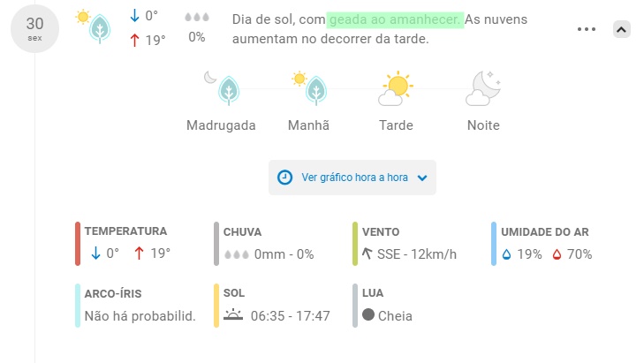Open the three-dots more options menu
The height and width of the screenshot is (363, 644).
[x=586, y=29]
